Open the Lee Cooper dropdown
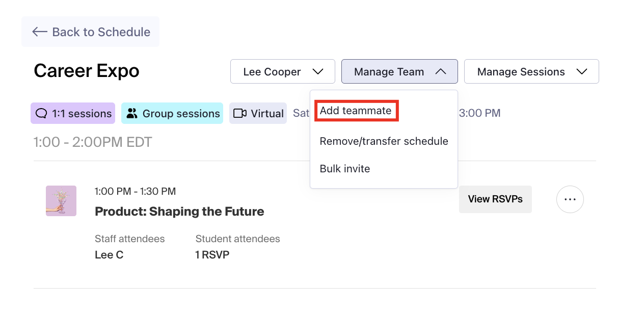644x311 pixels. [283, 72]
